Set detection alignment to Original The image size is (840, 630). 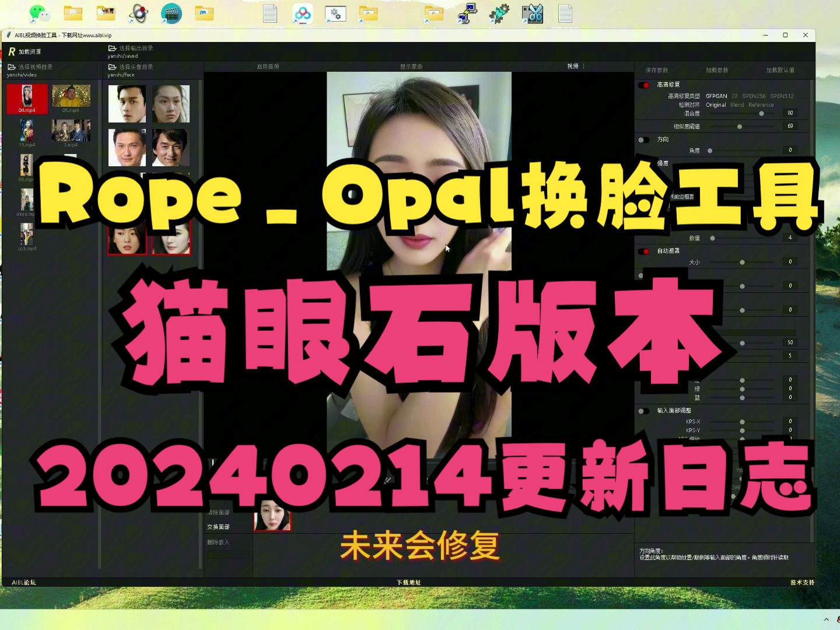click(716, 105)
